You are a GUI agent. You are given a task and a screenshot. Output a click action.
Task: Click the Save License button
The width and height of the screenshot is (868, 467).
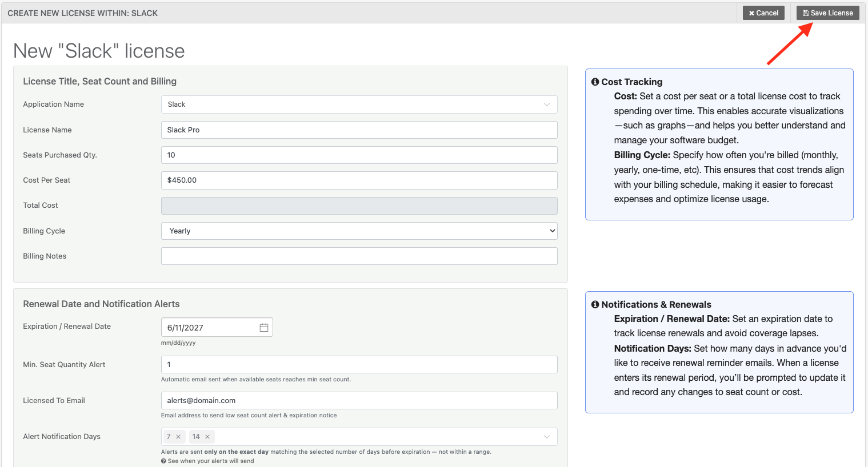click(827, 13)
